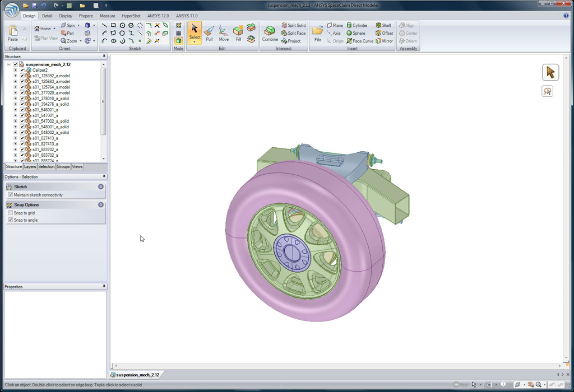Click the Fill tool icon
This screenshot has height=392, width=574.
point(238,34)
